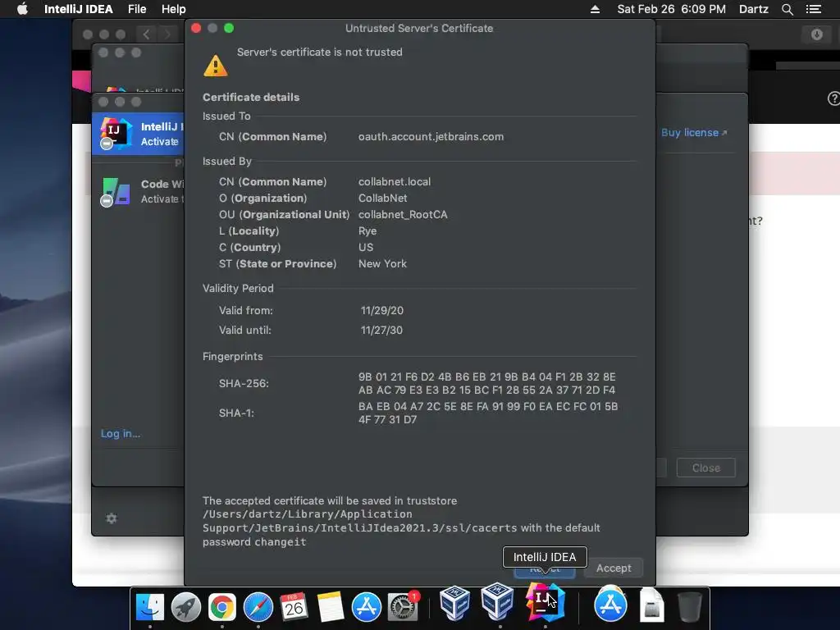The height and width of the screenshot is (630, 840).
Task: Open Calendar from the Dock
Action: point(294,608)
